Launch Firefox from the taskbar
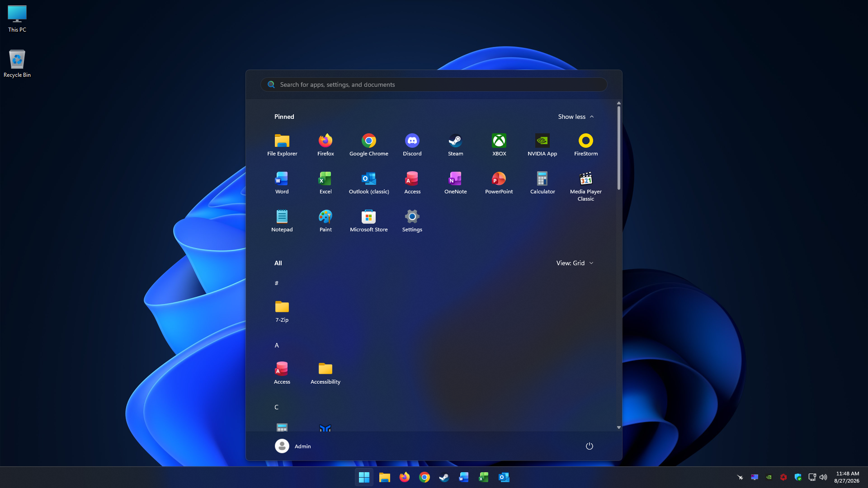 pos(405,477)
